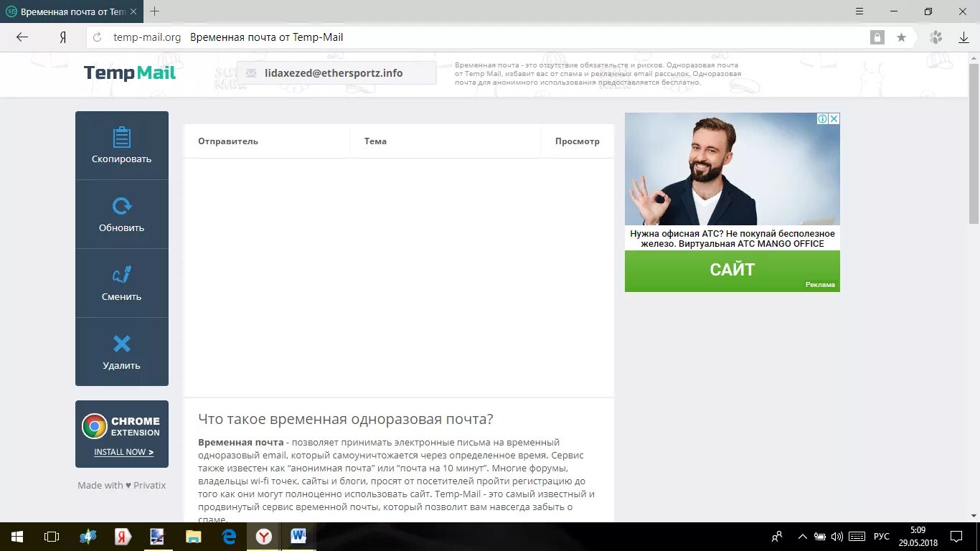980x551 pixels.
Task: Change the temporary address via the Сменить icon
Action: pos(122,273)
